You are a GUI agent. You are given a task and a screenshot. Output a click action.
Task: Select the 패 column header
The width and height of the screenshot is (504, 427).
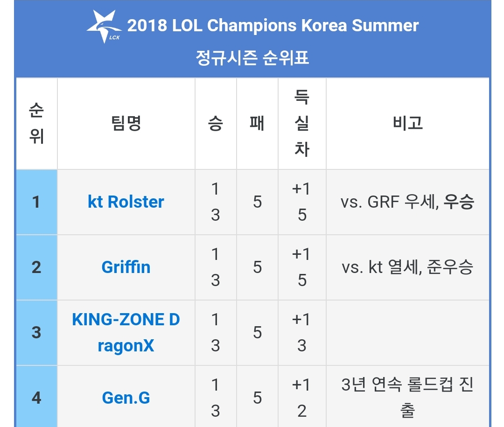click(x=257, y=124)
